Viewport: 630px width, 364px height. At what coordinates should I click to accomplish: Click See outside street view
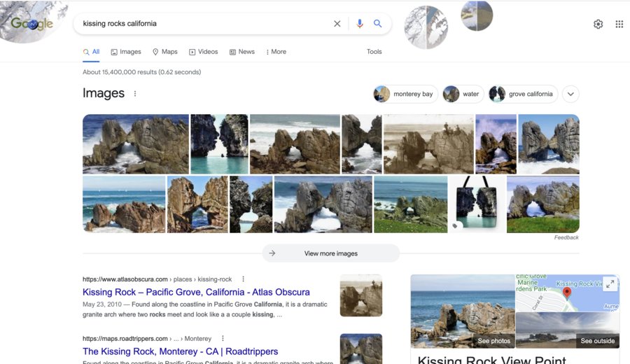pyautogui.click(x=598, y=341)
